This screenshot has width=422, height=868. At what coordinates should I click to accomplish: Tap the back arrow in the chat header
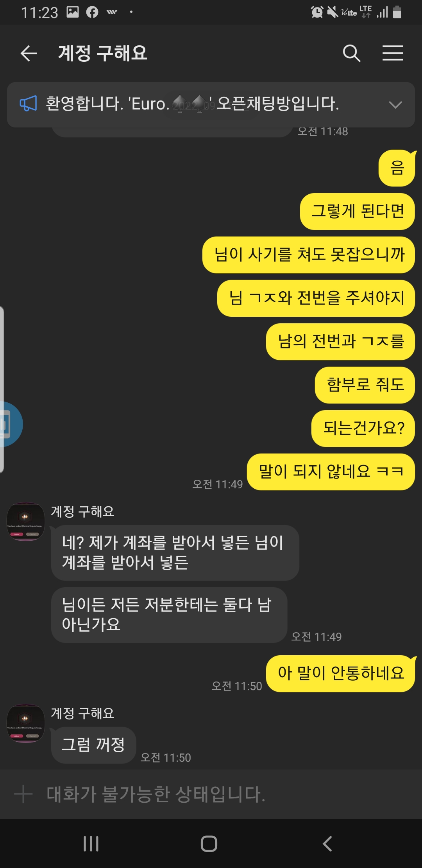[x=29, y=53]
